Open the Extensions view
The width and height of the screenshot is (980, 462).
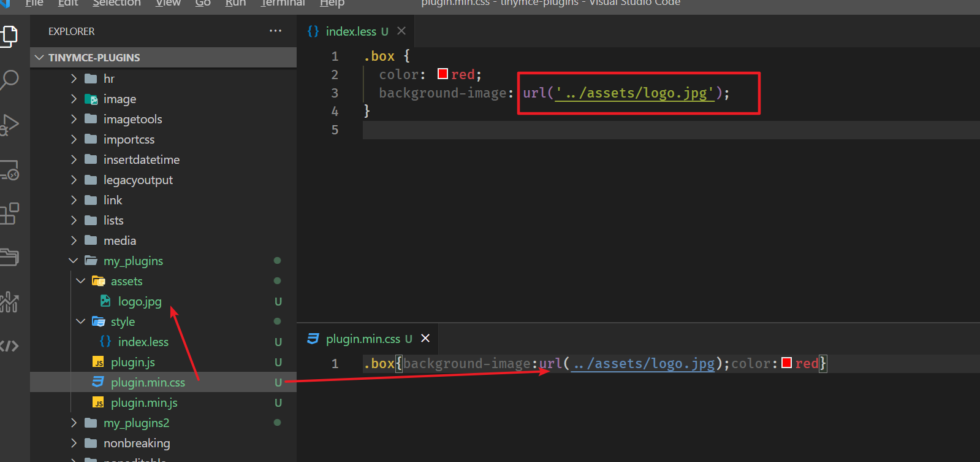point(9,214)
